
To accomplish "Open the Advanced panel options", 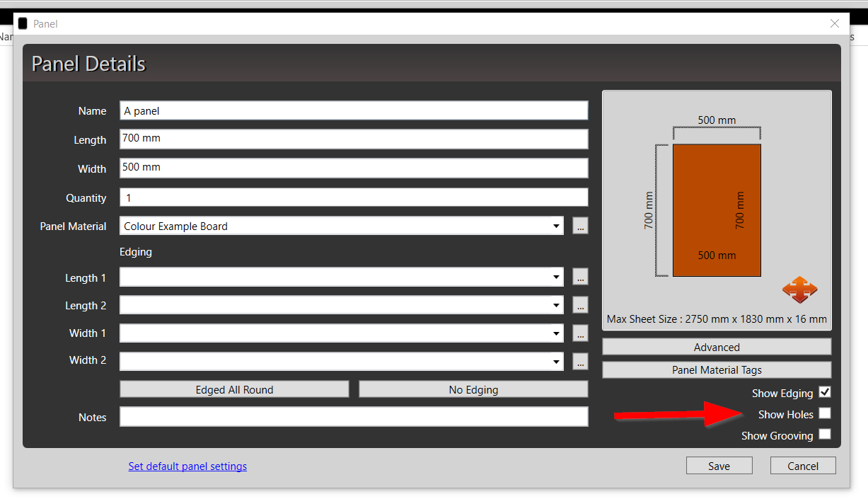I will pos(717,347).
